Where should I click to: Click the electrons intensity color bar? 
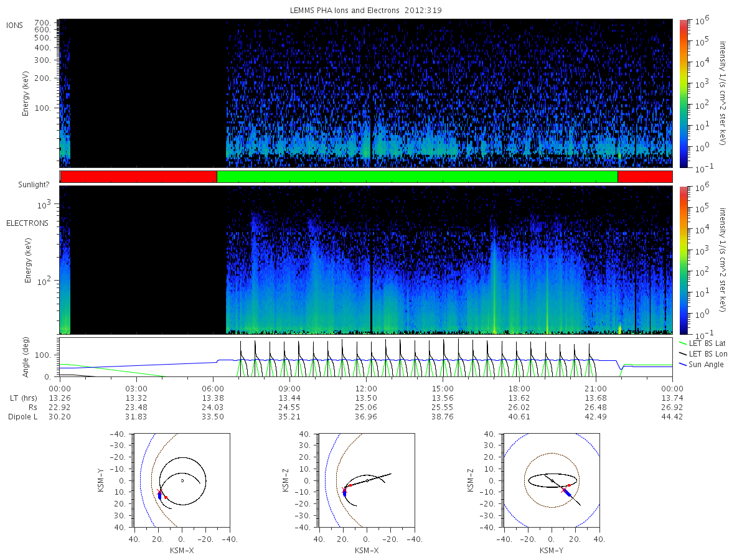(x=683, y=260)
